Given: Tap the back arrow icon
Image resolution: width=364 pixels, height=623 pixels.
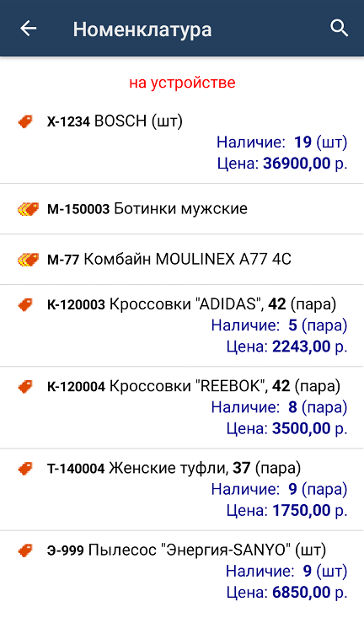Looking at the screenshot, I should coord(28,29).
